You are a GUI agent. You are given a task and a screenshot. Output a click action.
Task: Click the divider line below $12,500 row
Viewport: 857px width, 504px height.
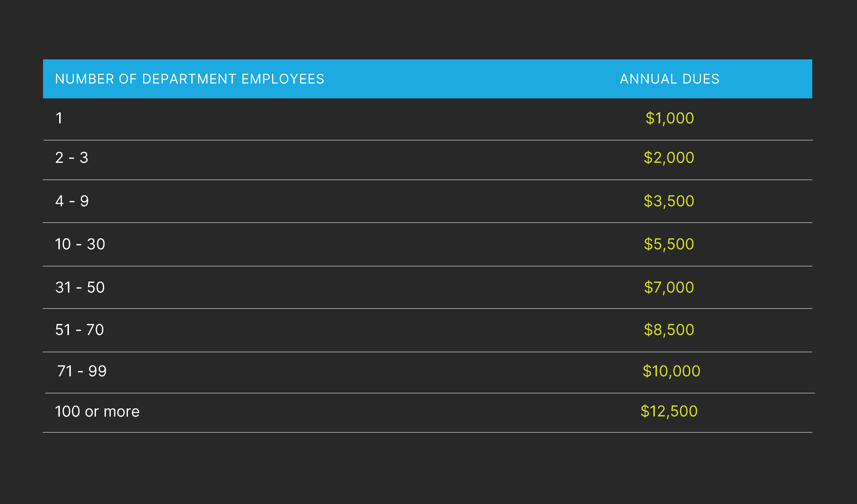(427, 432)
